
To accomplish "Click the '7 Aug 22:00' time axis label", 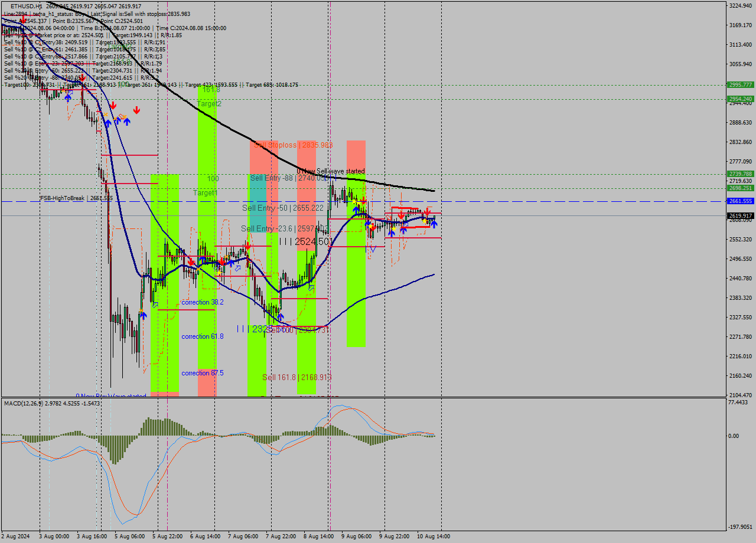I will click(281, 537).
